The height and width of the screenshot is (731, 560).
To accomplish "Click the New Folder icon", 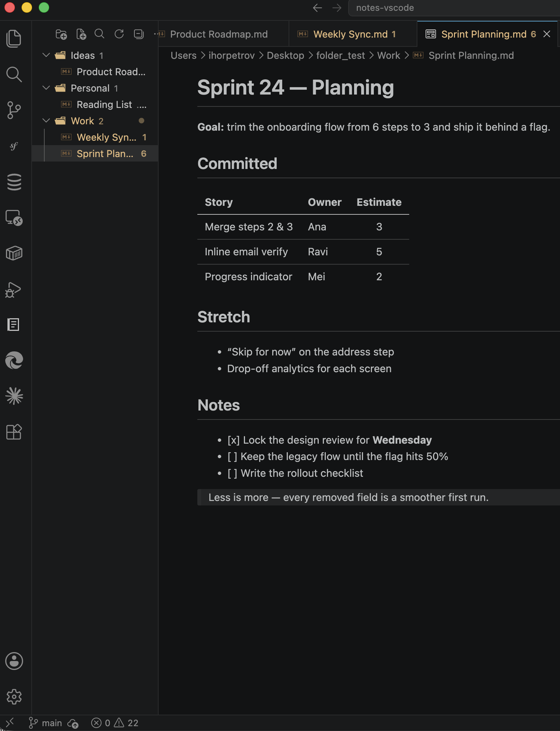I will 61,34.
